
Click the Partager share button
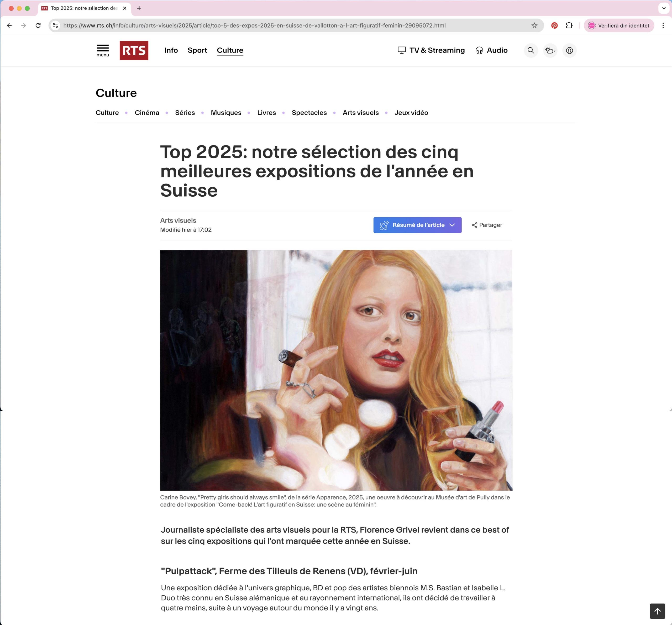pos(487,225)
